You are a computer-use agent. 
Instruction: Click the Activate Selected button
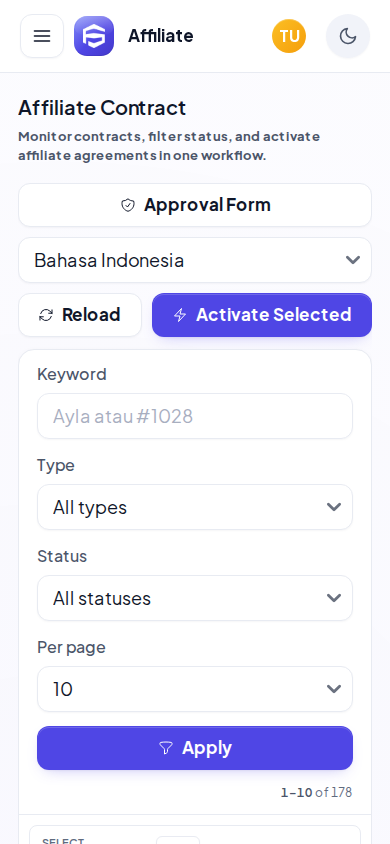[x=262, y=315]
